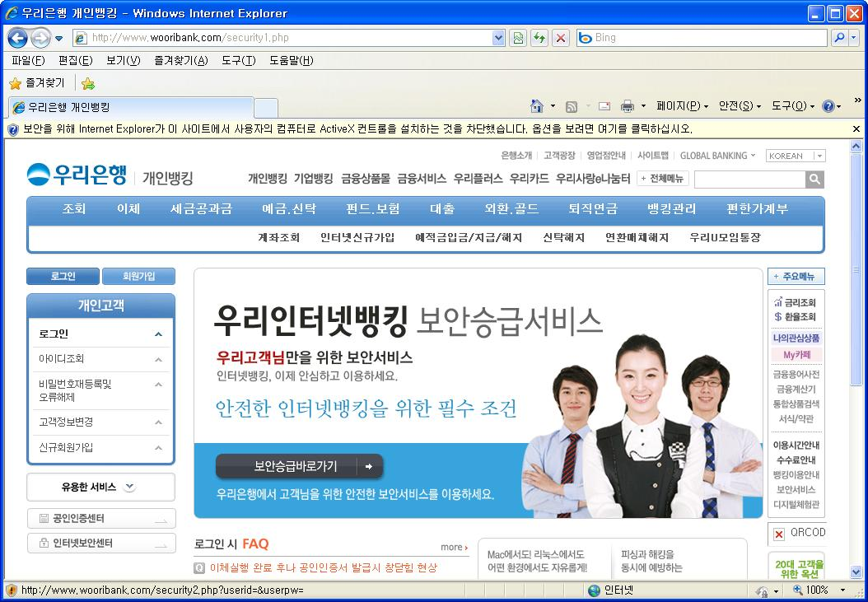Screen dimensions: 868x602
Task: Open the 보기(V) menu
Action: [123, 60]
